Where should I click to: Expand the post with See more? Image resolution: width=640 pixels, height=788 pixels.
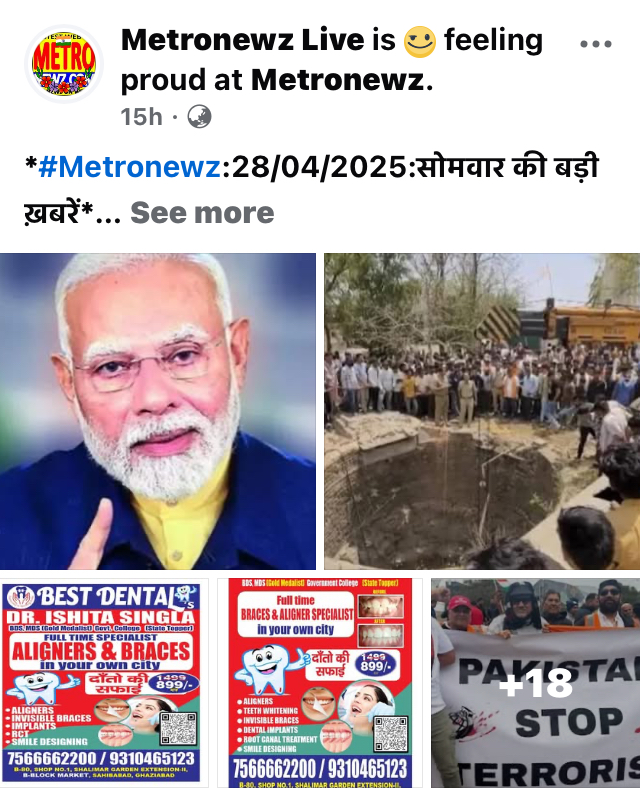pos(202,213)
